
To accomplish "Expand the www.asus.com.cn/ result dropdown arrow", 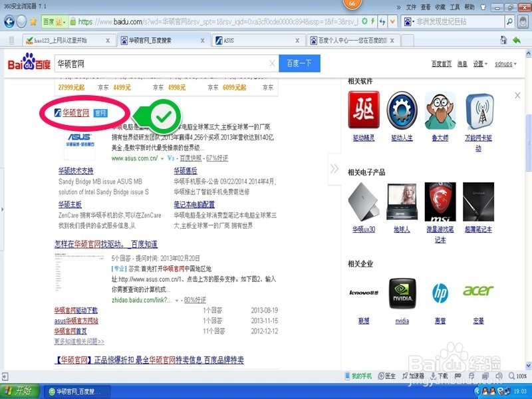I will coord(162,158).
